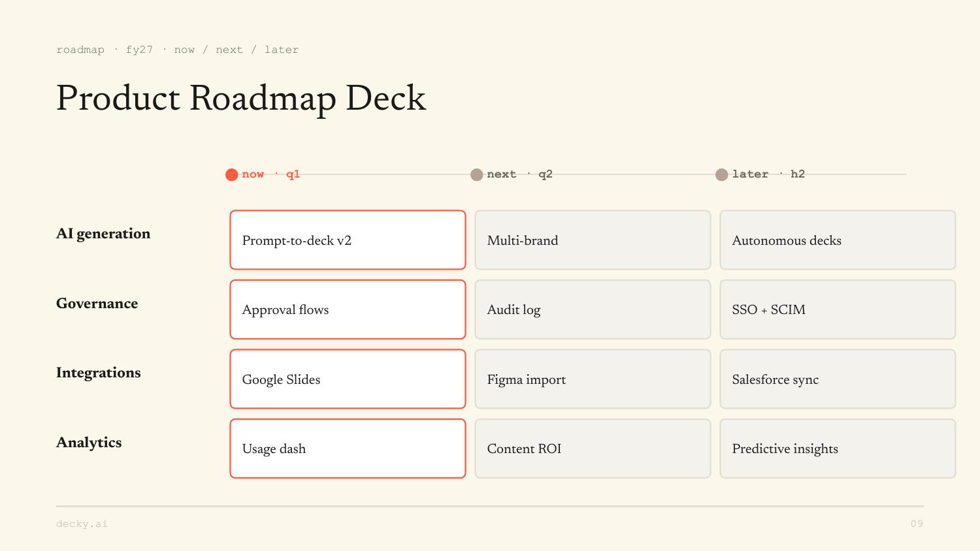Click the orange now q1 timeline dot

(231, 174)
